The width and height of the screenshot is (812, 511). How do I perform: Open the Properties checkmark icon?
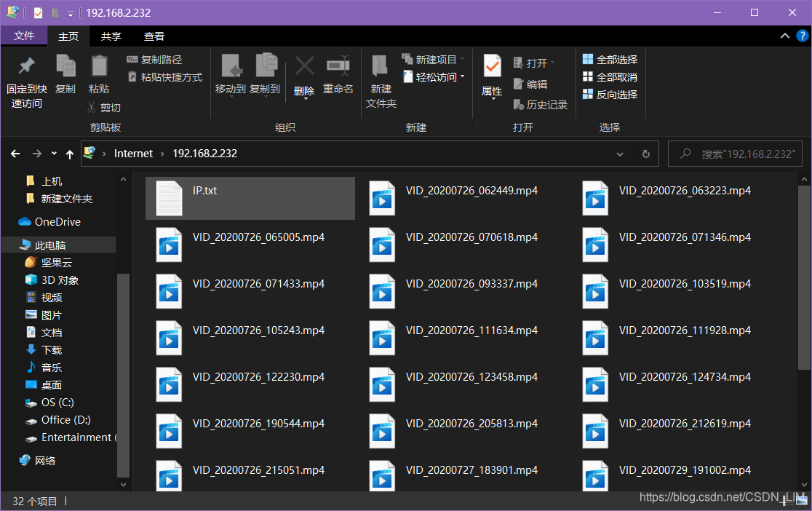[x=493, y=66]
